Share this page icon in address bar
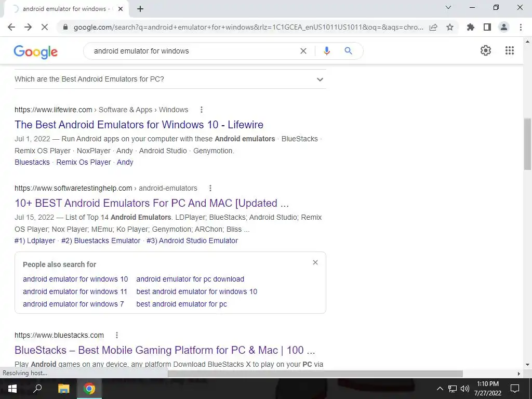This screenshot has width=532, height=399. point(433,27)
